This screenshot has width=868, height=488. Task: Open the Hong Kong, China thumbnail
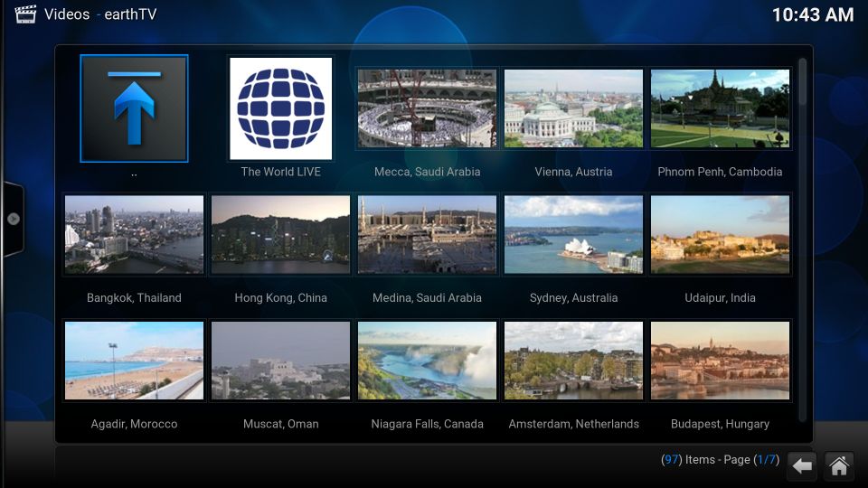280,235
